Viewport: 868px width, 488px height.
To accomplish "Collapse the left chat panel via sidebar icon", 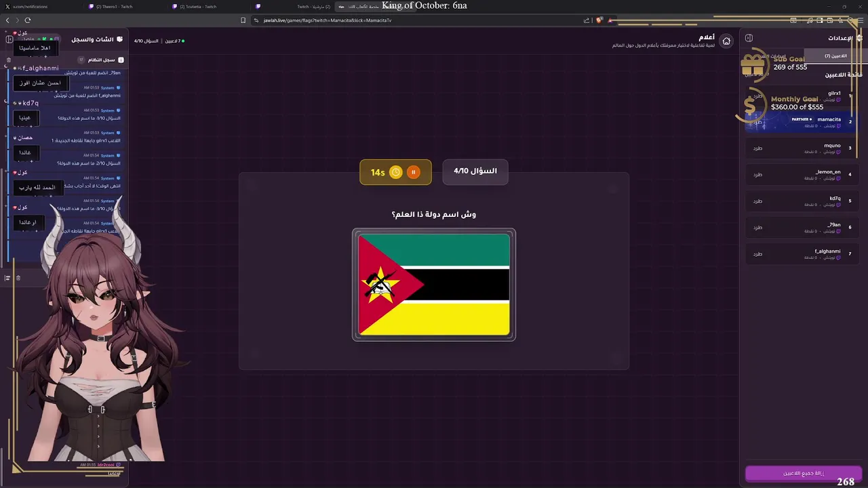I will 9,39.
